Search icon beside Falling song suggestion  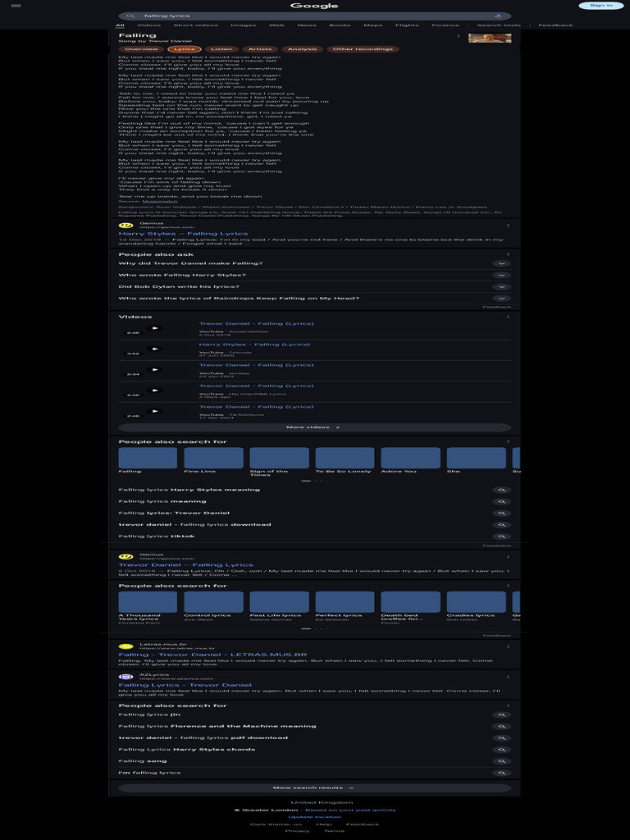[501, 761]
